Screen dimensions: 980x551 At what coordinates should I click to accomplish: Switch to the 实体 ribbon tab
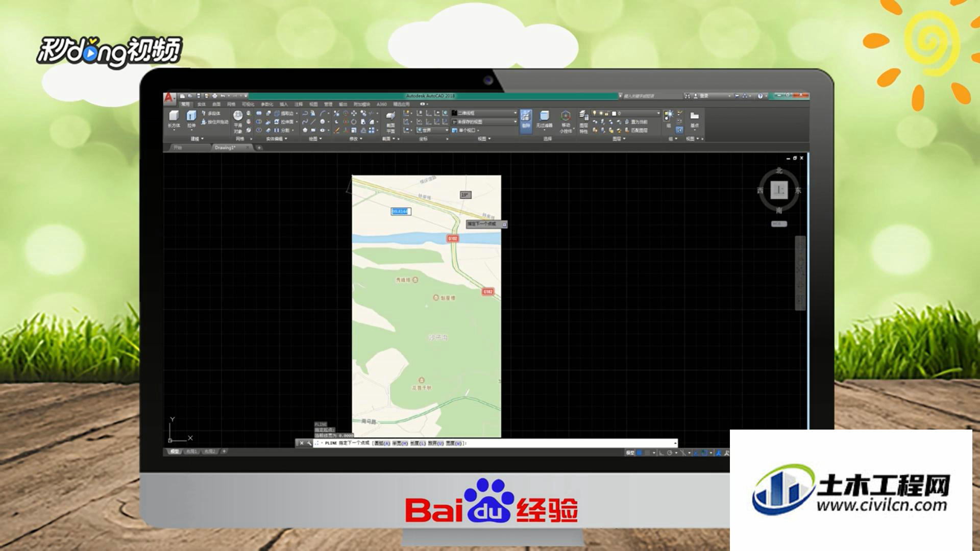[202, 104]
